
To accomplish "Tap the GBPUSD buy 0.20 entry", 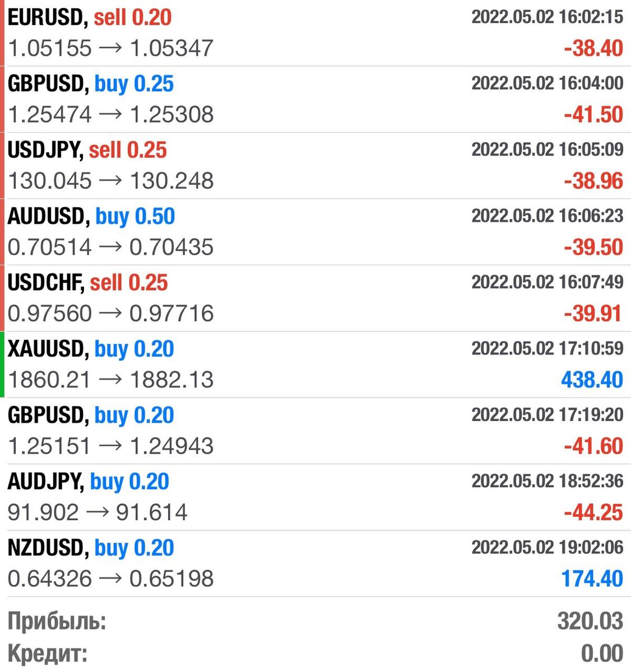I will 315,431.
